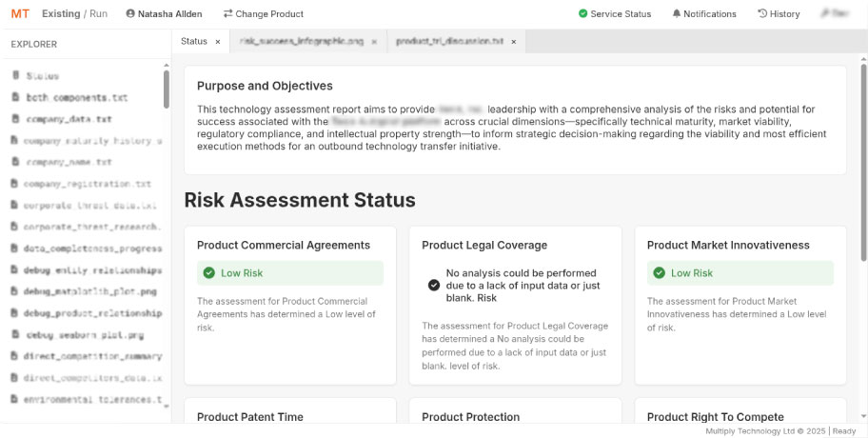
Task: Open the Natasha Allden user profile
Action: pos(163,13)
